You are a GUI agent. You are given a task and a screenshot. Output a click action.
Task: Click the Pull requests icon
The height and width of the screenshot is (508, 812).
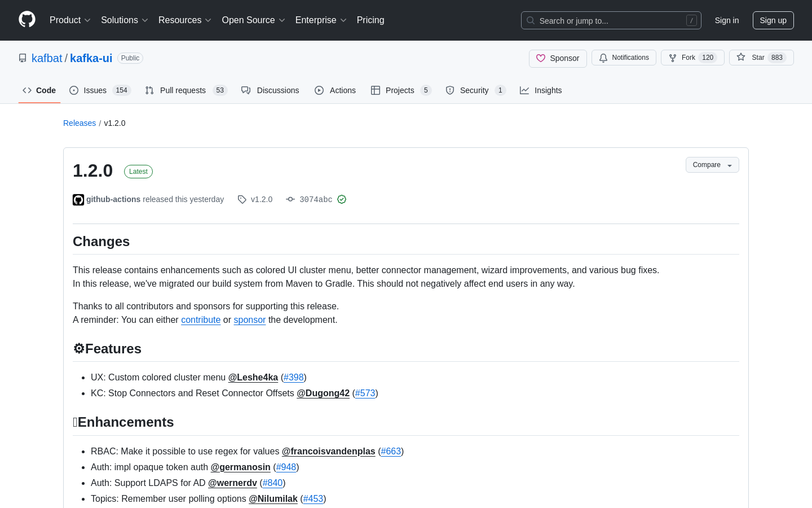pyautogui.click(x=149, y=90)
